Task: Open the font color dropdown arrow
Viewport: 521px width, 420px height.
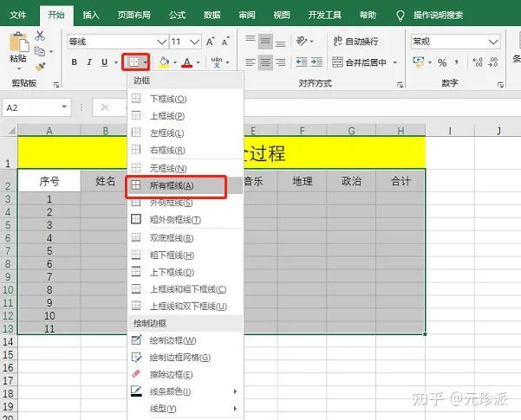Action: tap(198, 62)
